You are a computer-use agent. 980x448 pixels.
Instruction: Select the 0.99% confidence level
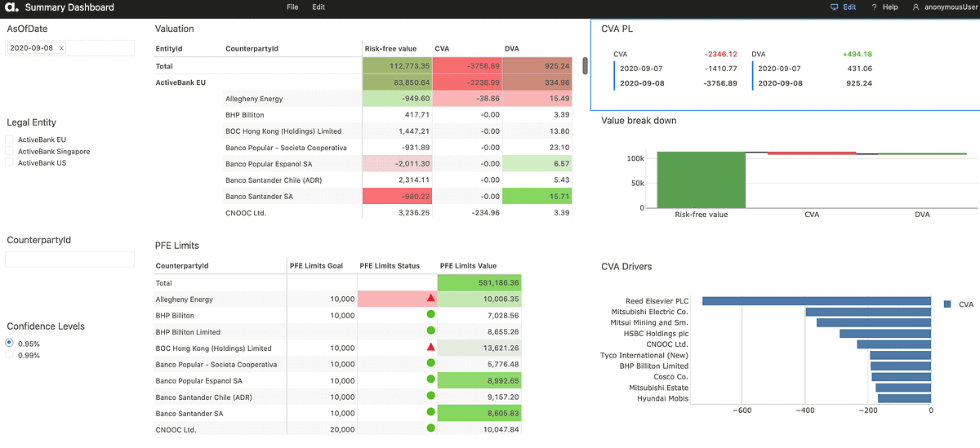tap(9, 355)
